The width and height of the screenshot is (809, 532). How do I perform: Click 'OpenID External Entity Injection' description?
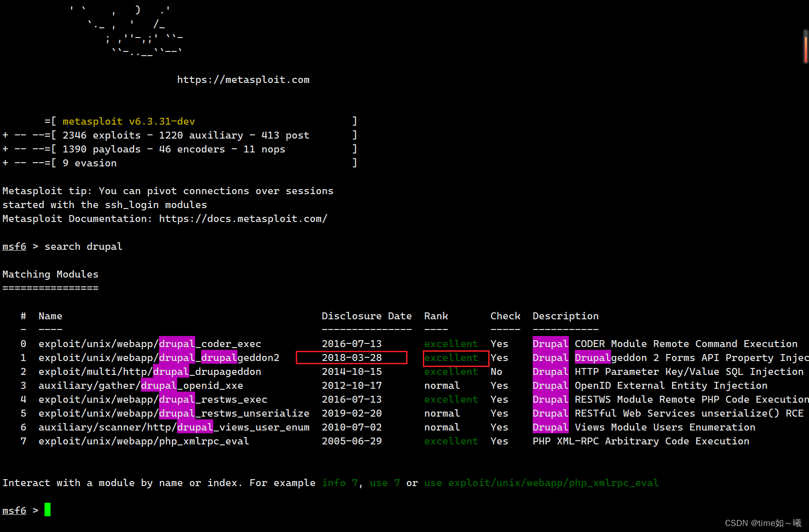(x=671, y=386)
